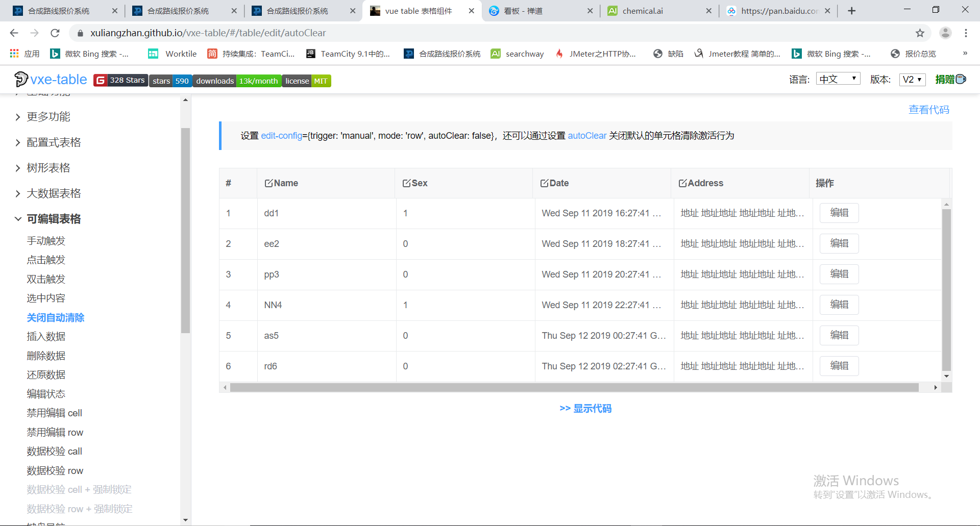980x526 pixels.
Task: Click the edit icon in Sex column header
Action: pos(406,183)
